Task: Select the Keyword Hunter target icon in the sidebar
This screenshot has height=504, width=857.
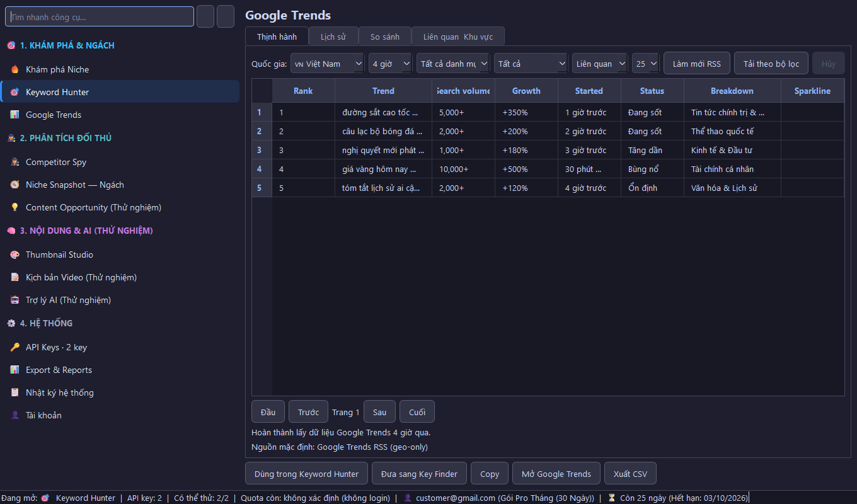Action: (15, 92)
